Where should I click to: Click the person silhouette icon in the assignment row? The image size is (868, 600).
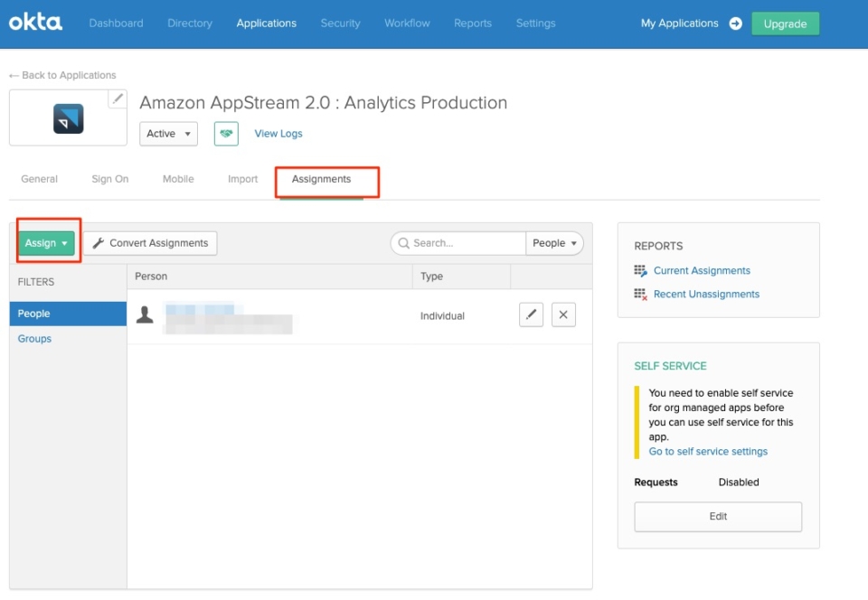point(145,314)
